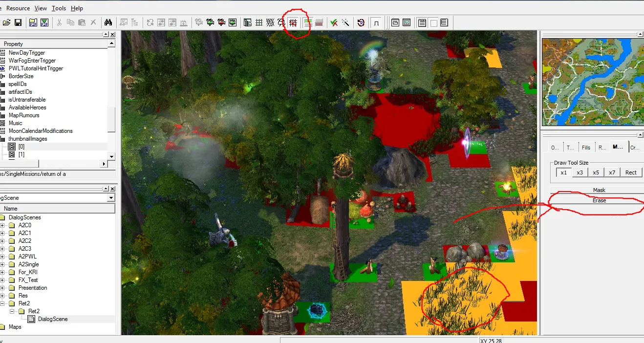The image size is (644, 343).
Task: Open the Resource menu
Action: (x=18, y=8)
